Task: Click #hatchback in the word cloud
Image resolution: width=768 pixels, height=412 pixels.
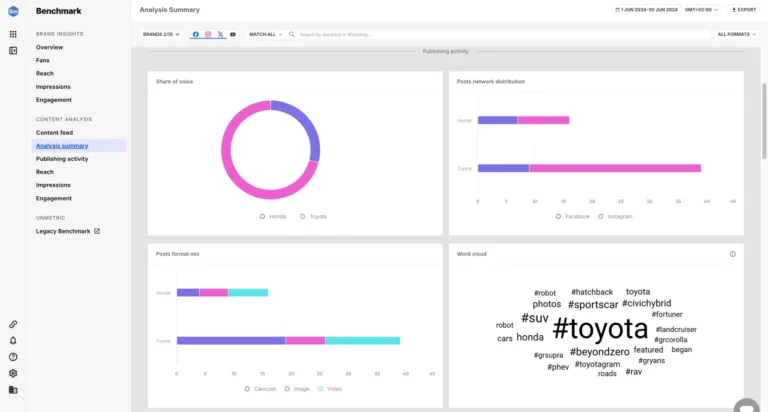Action: pyautogui.click(x=592, y=292)
